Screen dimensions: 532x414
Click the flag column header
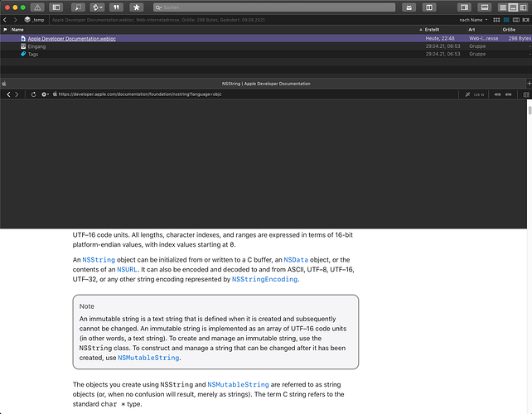[x=5, y=30]
